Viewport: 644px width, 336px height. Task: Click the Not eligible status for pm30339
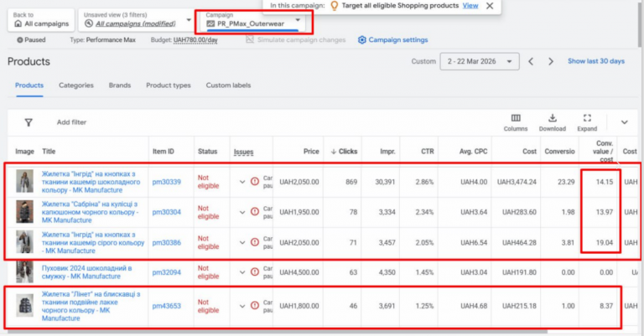[208, 182]
